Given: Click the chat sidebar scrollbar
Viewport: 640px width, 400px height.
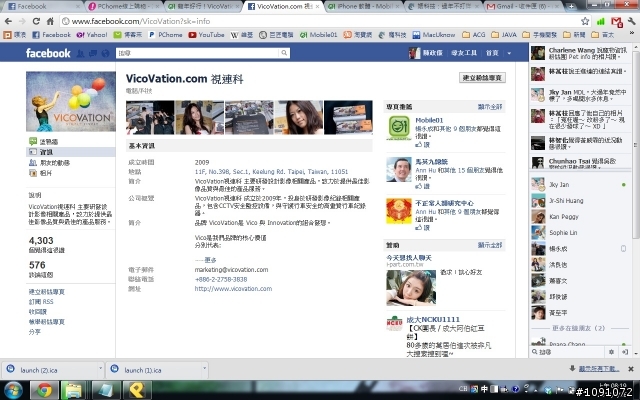Looking at the screenshot, I should click(x=636, y=145).
